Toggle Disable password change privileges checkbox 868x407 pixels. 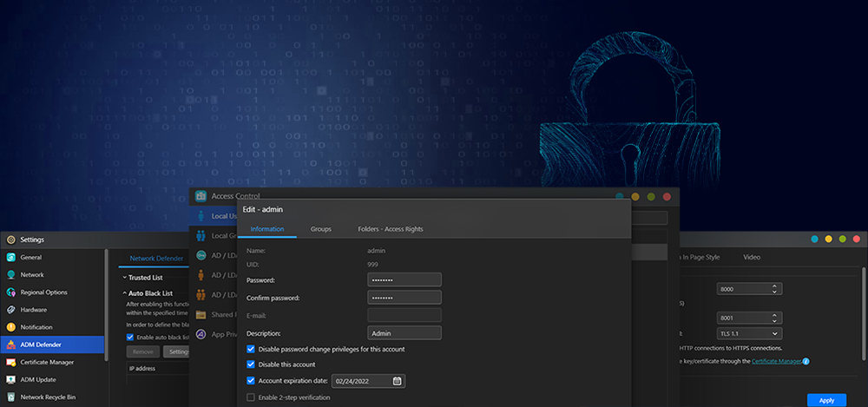pyautogui.click(x=251, y=349)
